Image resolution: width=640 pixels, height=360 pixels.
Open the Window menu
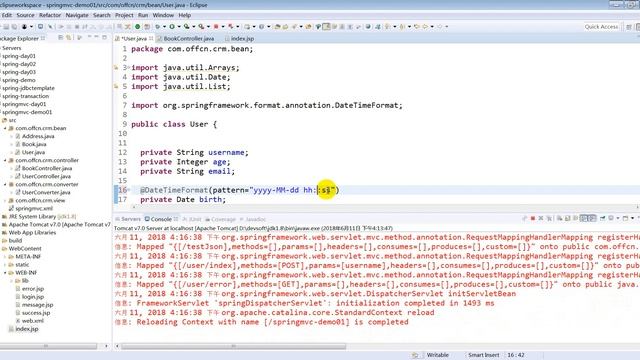[x=163, y=15]
